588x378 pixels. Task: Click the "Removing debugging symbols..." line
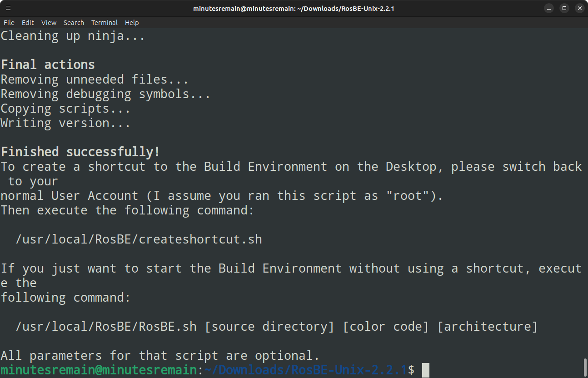tap(105, 94)
